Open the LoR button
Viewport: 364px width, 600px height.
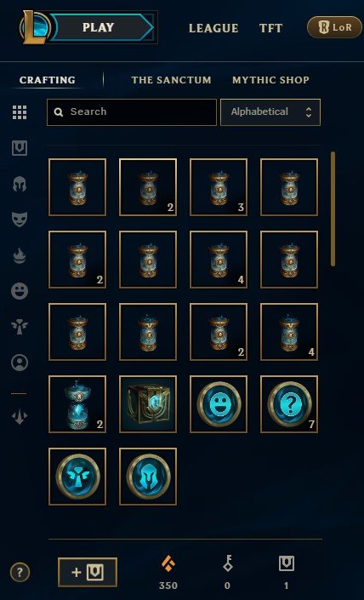click(x=334, y=27)
